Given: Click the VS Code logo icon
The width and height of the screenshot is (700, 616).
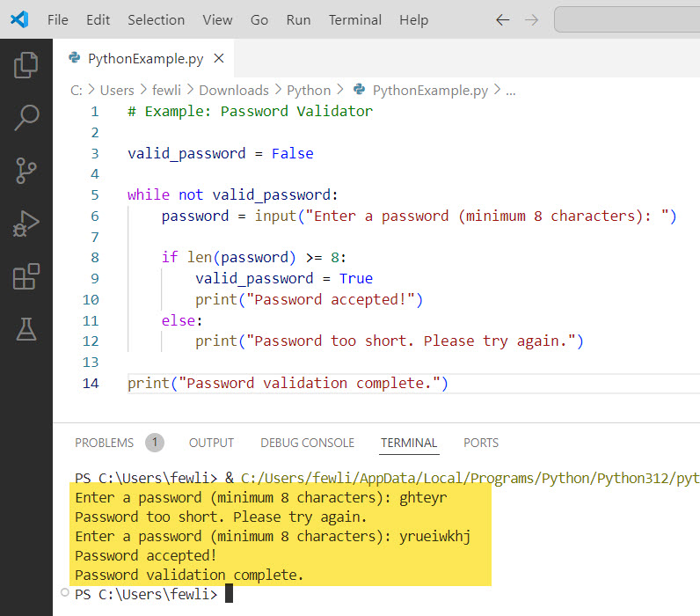Looking at the screenshot, I should tap(19, 19).
